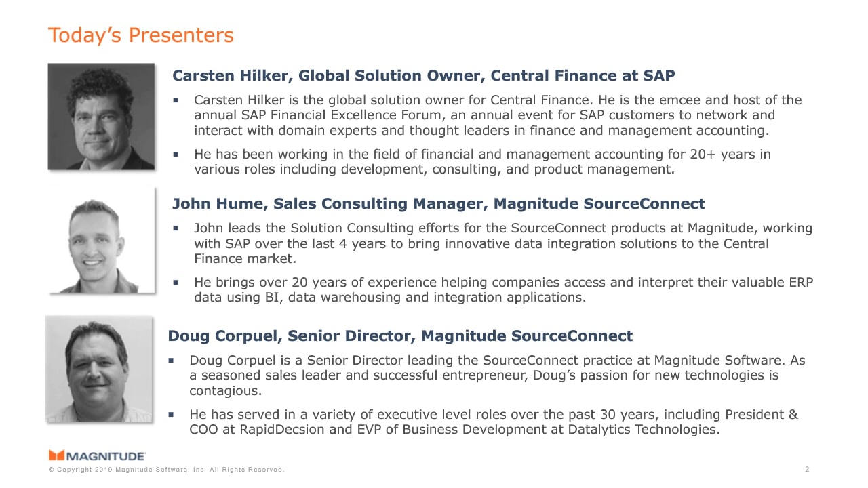Screen dimensions: 868x488
Task: Click John Hume's headshot photo
Action: click(102, 240)
